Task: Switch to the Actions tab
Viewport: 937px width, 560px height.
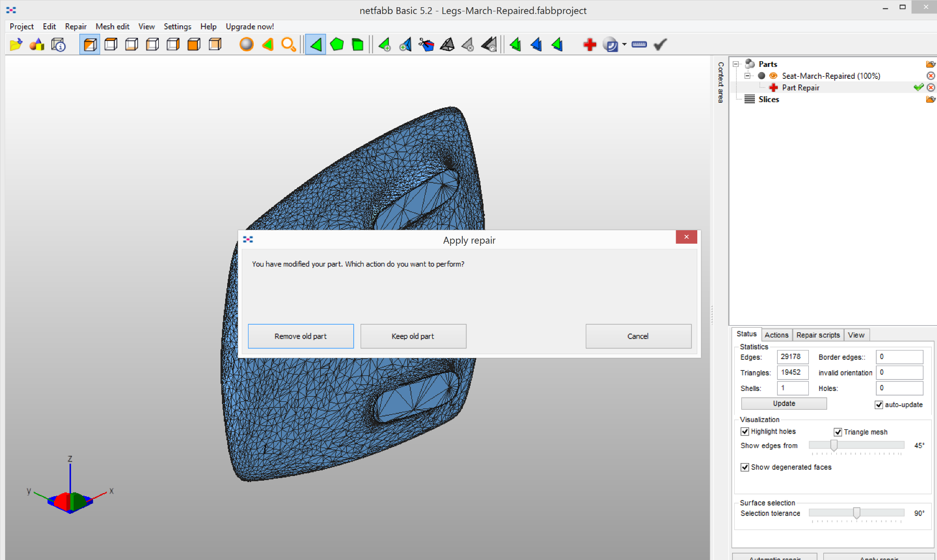Action: pos(777,335)
